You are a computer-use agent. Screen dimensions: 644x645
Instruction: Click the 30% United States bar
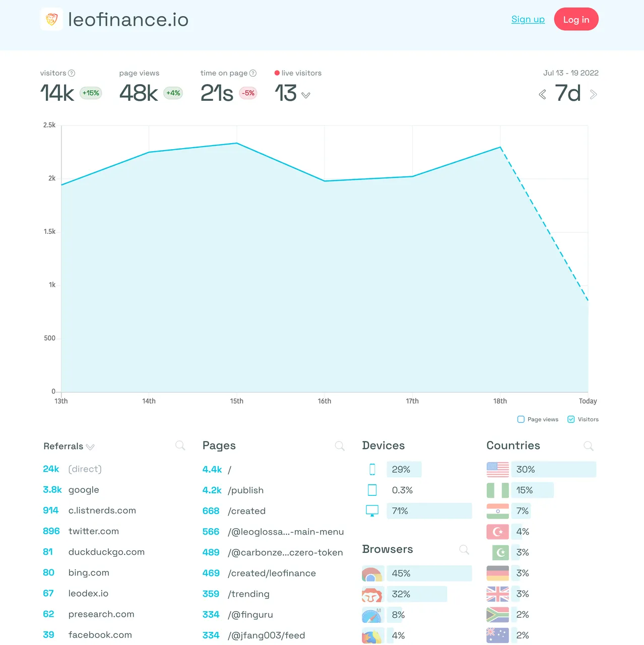coord(554,469)
